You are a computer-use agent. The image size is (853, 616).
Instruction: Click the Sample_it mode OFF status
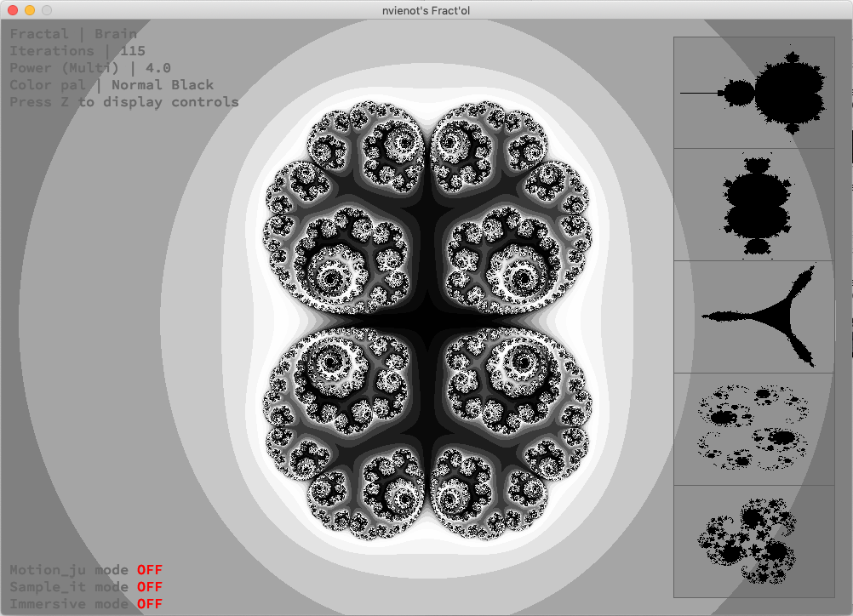pos(86,587)
